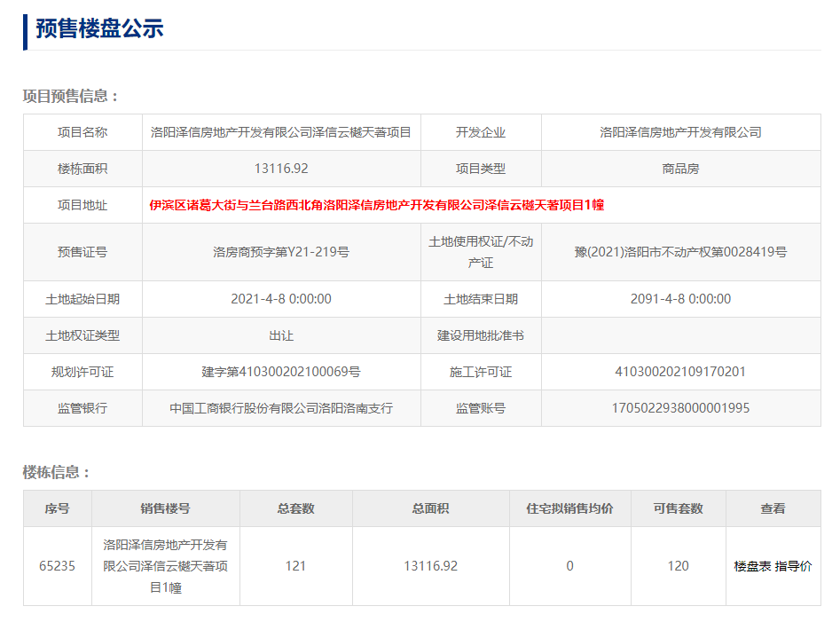Viewport: 840px width, 622px height.
Task: Select the 预售楼盘公示 page heading
Action: 99,29
